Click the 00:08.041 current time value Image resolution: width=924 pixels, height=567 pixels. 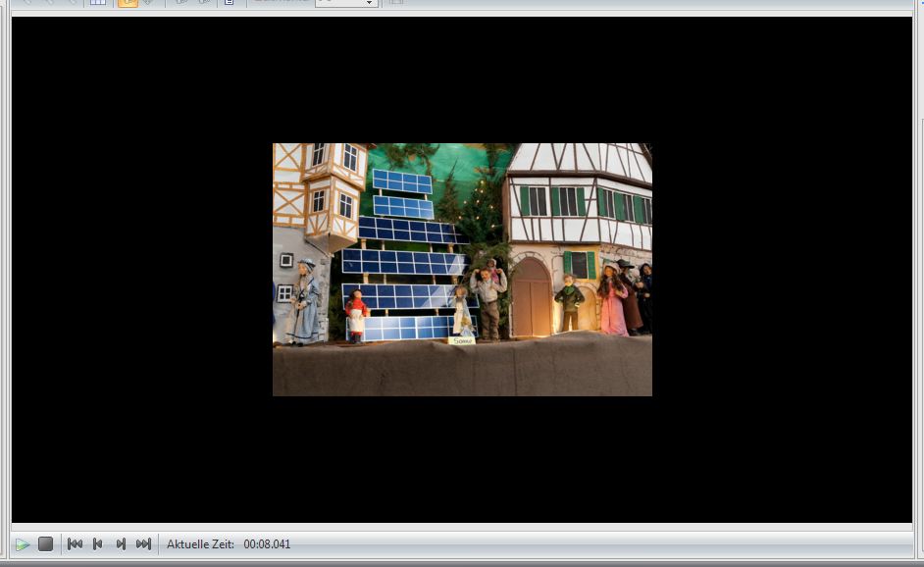267,544
